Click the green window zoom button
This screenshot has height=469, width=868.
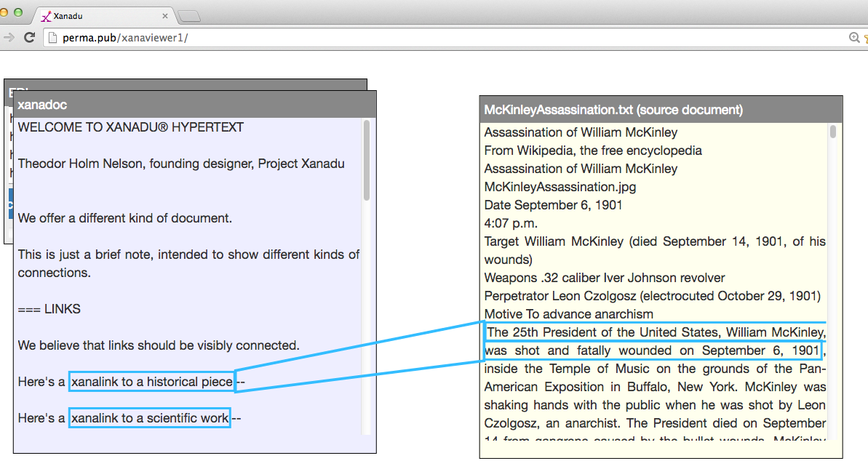coord(18,12)
